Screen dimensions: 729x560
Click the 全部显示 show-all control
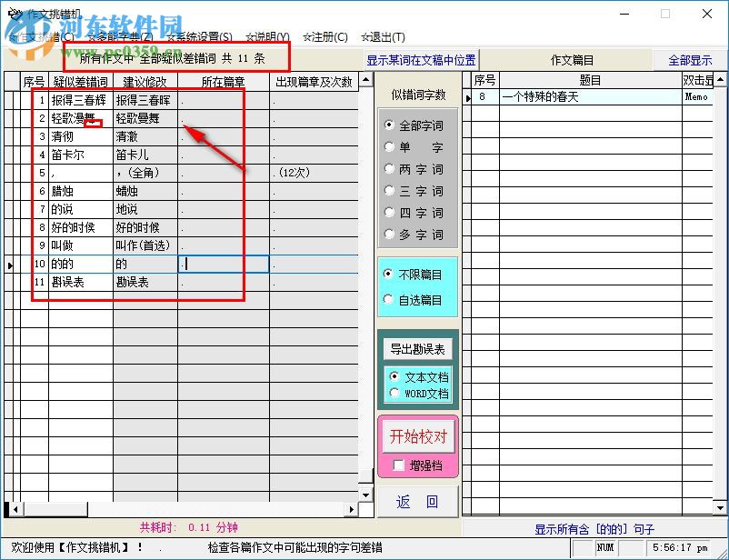689,57
